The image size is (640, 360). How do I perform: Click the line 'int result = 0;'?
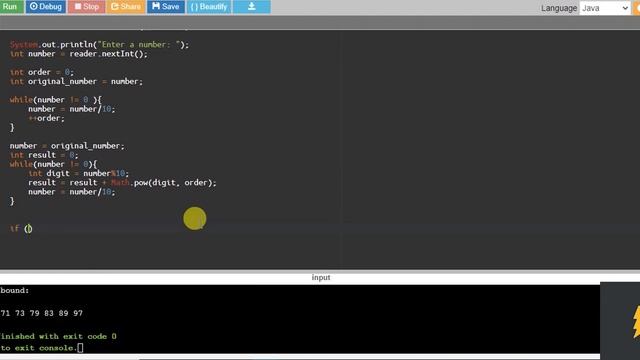44,155
